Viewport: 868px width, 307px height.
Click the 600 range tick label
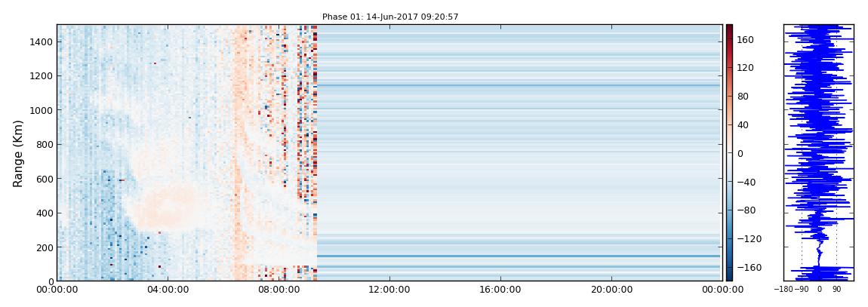(45, 180)
